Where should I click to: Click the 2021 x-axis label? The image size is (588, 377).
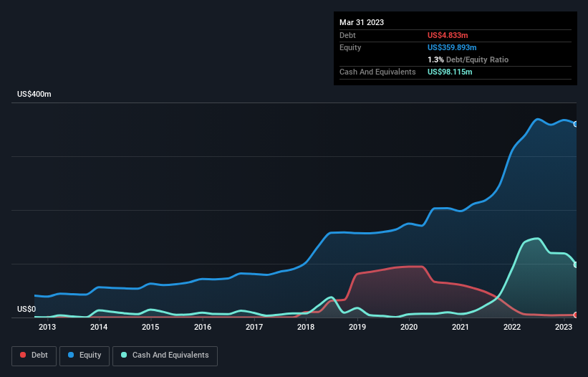click(x=460, y=327)
